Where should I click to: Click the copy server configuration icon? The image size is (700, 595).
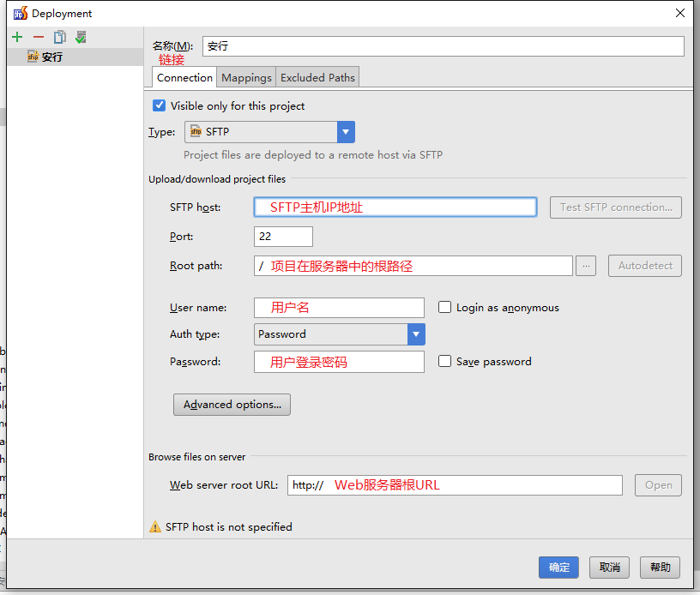[59, 37]
